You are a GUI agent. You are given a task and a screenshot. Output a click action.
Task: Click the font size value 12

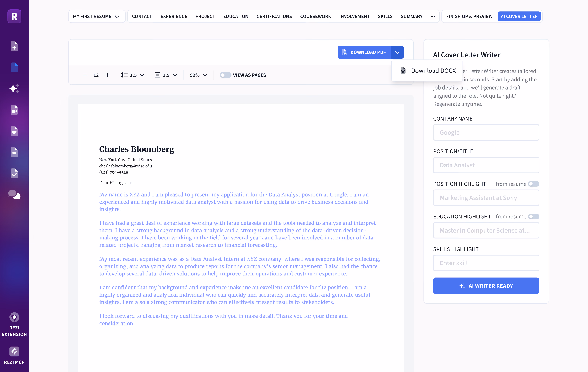point(96,75)
